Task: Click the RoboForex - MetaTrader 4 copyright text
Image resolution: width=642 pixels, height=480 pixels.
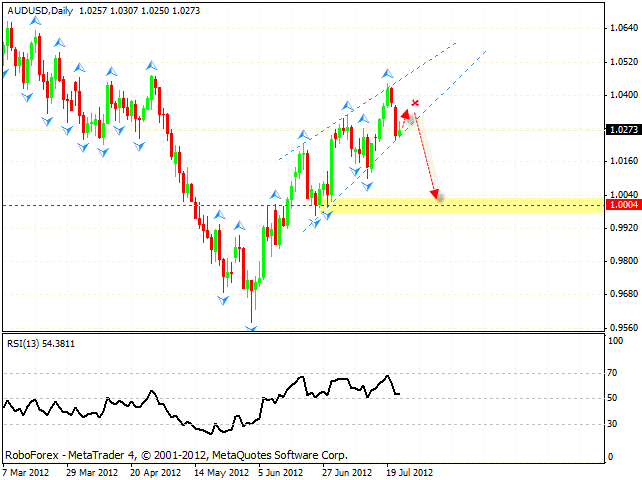Action: point(176,455)
